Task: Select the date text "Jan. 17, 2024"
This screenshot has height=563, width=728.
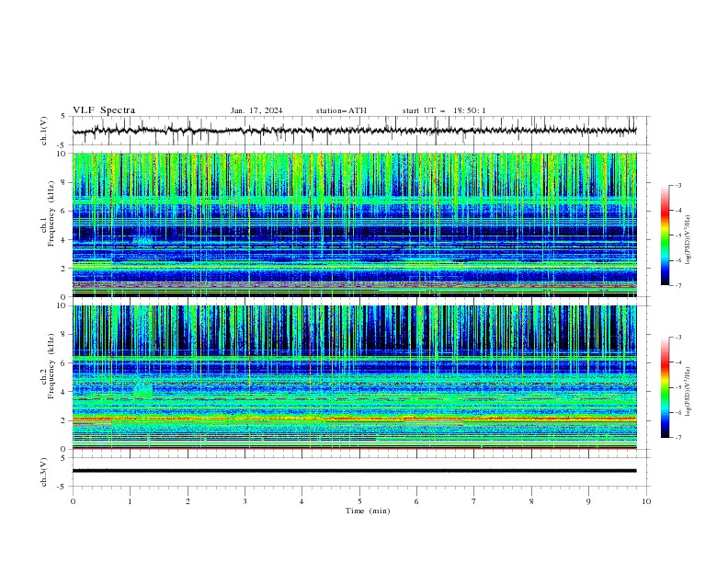Action: (256, 110)
